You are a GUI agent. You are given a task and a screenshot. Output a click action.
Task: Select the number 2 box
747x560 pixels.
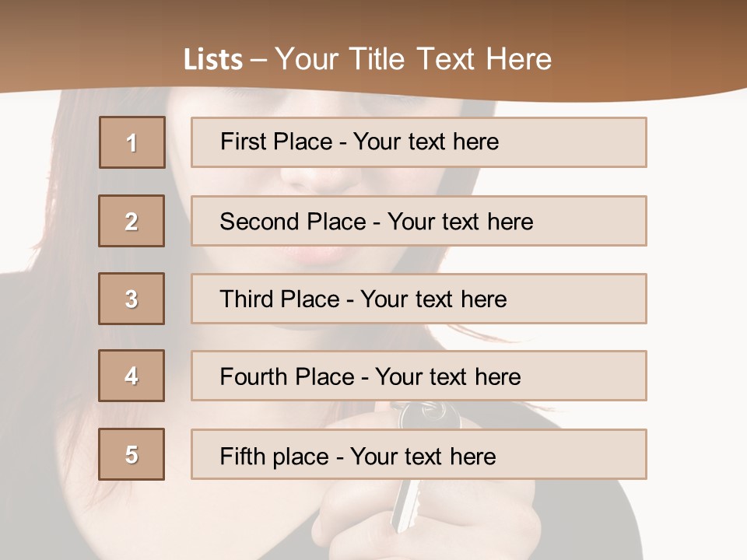(132, 221)
